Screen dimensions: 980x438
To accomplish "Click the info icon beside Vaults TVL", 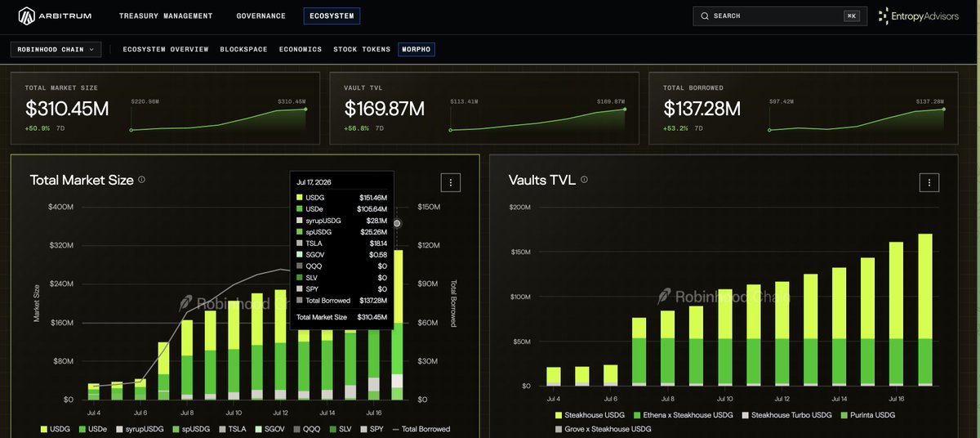I will tap(584, 180).
